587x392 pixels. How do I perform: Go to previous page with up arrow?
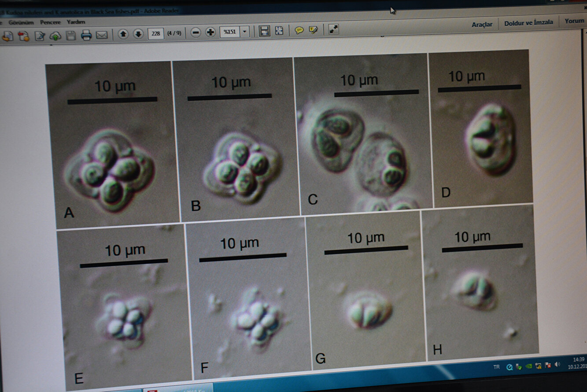point(123,34)
